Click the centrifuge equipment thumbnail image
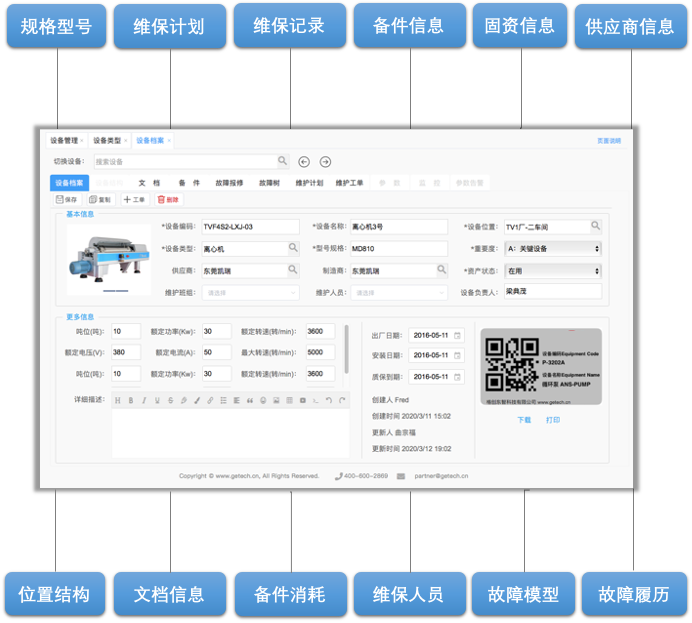 [102, 256]
